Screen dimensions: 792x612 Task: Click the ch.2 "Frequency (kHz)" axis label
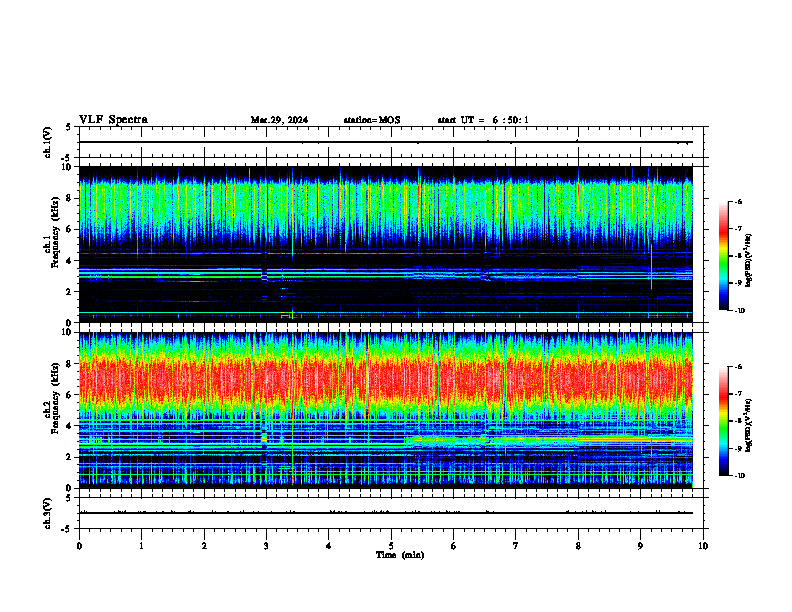[56, 398]
